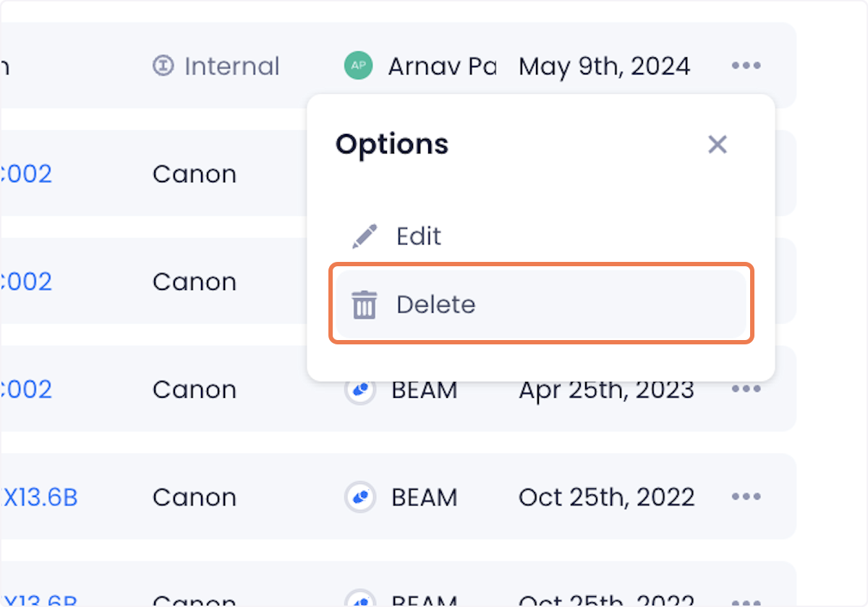This screenshot has height=607, width=868.
Task: Click the green AP avatar for Arnav
Action: tap(358, 66)
